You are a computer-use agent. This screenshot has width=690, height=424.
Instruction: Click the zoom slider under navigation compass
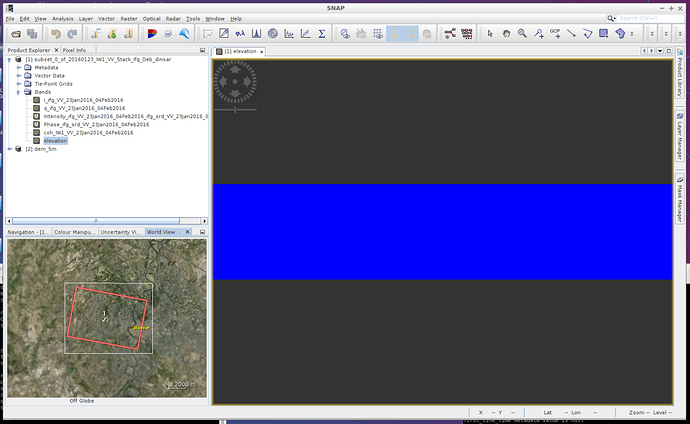[235, 110]
